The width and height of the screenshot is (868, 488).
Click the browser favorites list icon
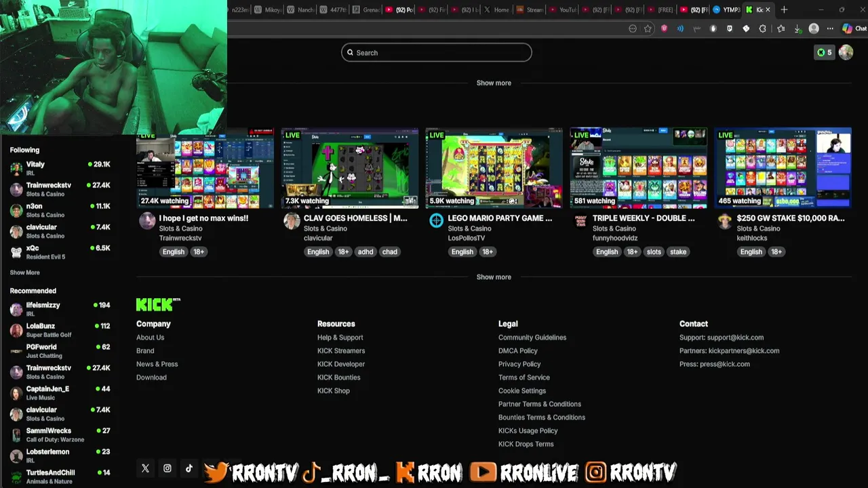[781, 28]
